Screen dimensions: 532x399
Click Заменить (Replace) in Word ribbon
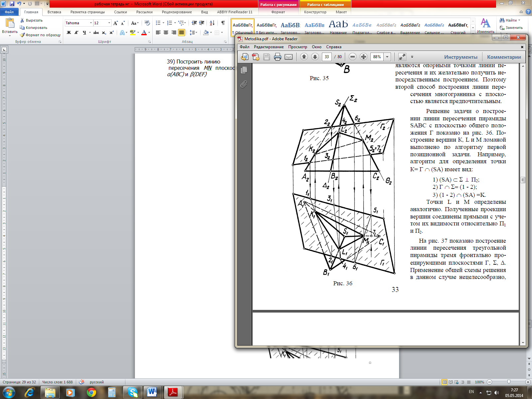click(x=511, y=28)
